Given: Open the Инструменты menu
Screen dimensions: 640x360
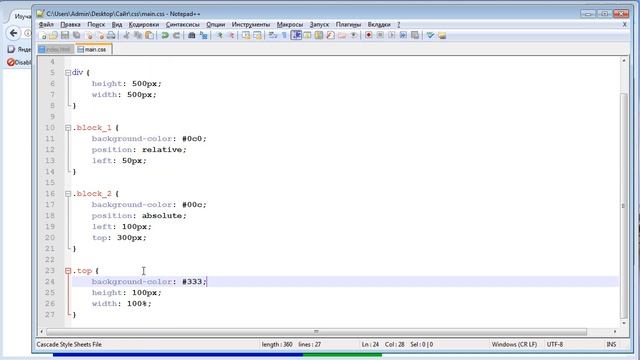Looking at the screenshot, I should pyautogui.click(x=251, y=24).
